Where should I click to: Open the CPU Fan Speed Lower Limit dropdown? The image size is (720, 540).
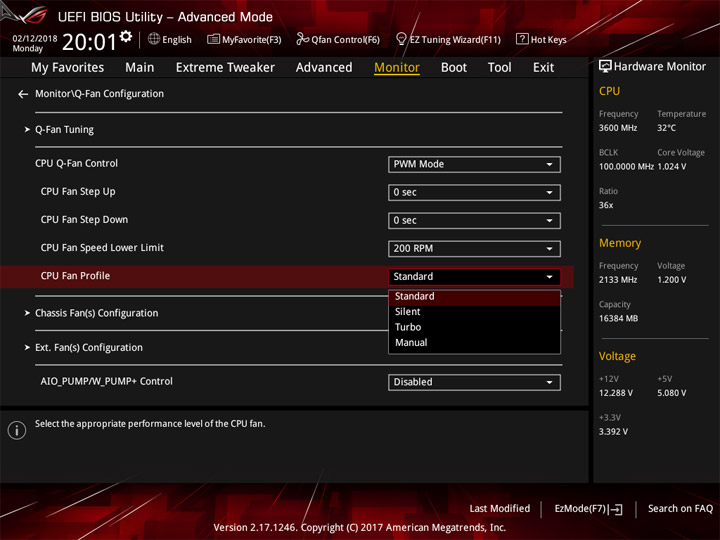click(474, 248)
